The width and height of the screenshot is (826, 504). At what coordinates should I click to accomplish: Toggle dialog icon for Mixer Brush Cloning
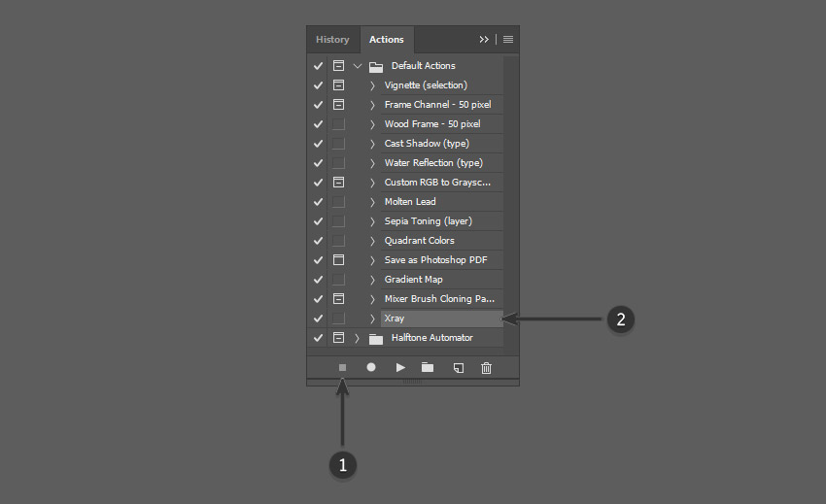(x=339, y=298)
